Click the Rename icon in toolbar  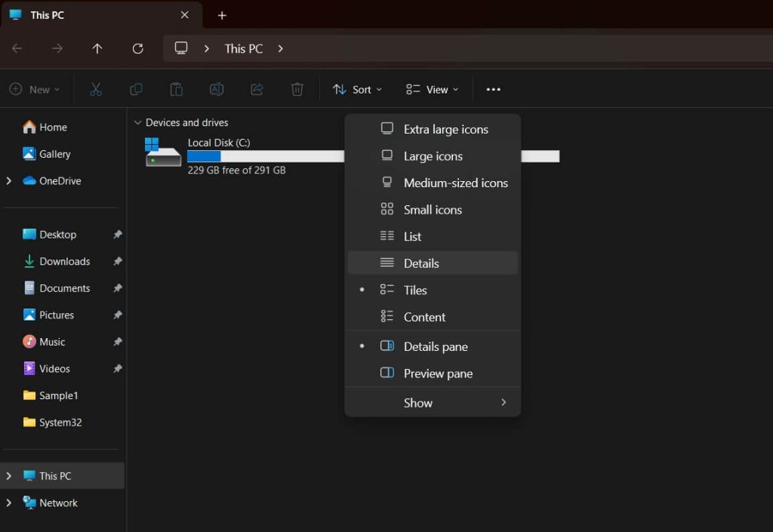click(217, 89)
